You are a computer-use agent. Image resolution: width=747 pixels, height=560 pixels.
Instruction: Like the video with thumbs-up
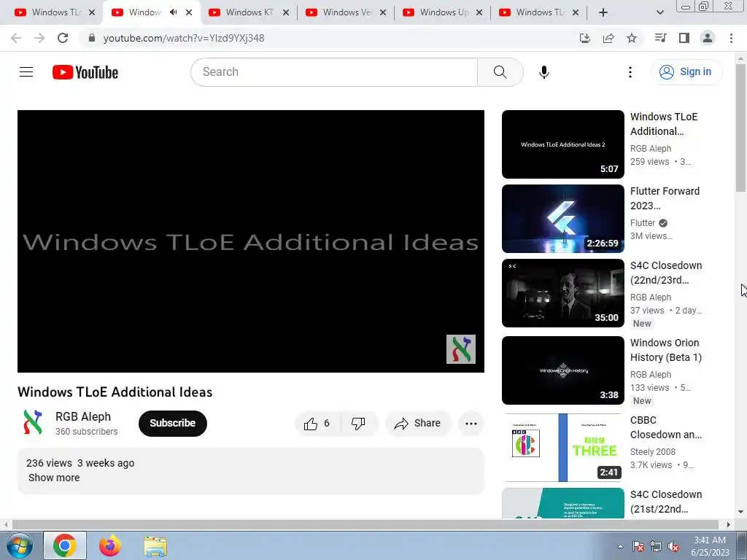click(317, 424)
